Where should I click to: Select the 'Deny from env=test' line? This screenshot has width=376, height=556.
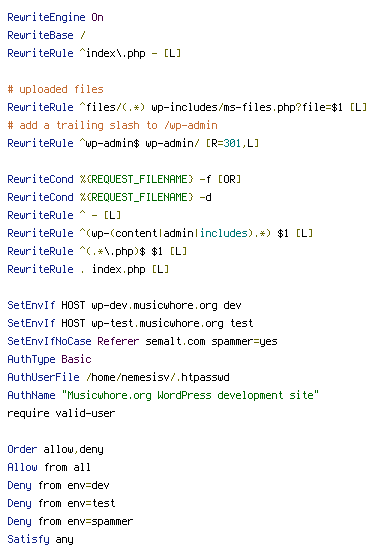point(61,504)
